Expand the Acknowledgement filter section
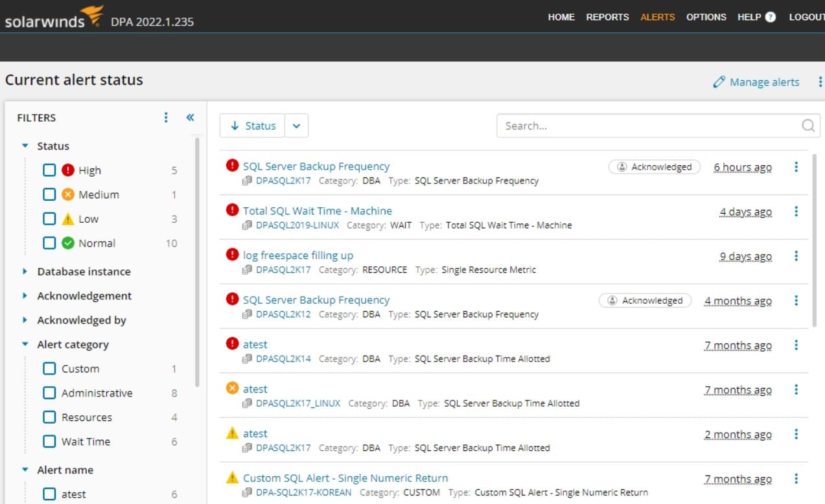825x504 pixels. 25,296
